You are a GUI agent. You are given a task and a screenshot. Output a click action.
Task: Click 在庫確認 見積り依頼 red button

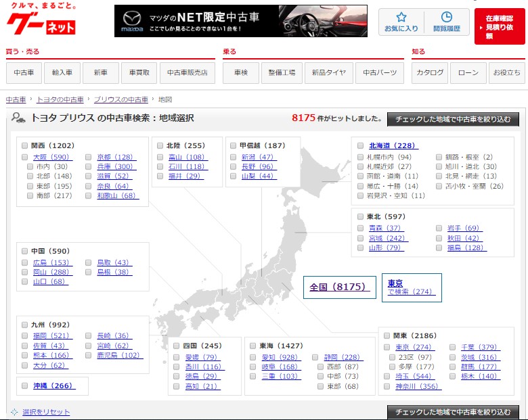pyautogui.click(x=500, y=26)
